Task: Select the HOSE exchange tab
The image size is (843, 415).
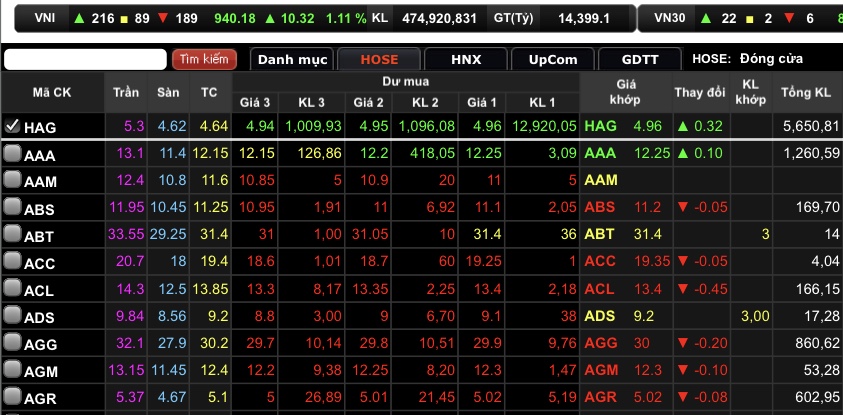Action: (x=379, y=59)
